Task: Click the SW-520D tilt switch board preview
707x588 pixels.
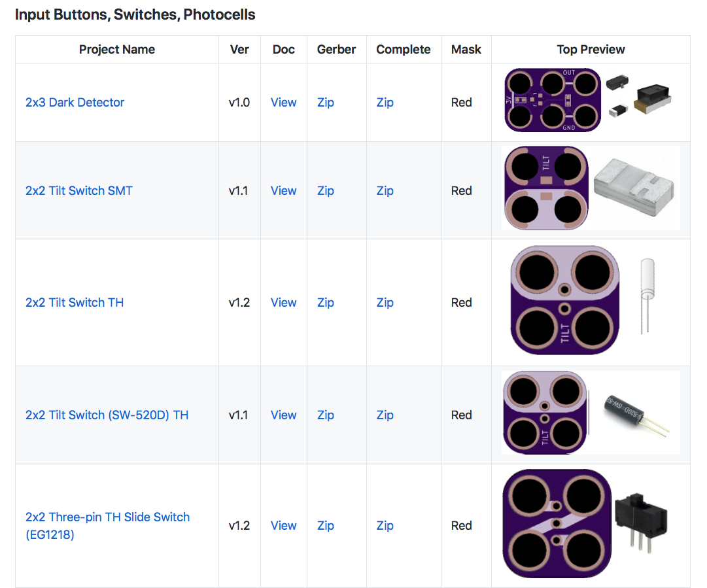Action: pyautogui.click(x=545, y=413)
